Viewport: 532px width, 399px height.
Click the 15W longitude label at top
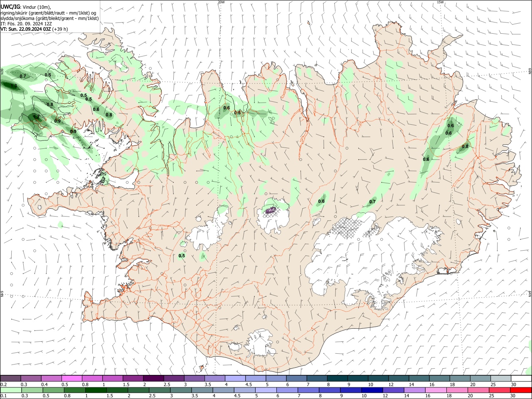441,2
